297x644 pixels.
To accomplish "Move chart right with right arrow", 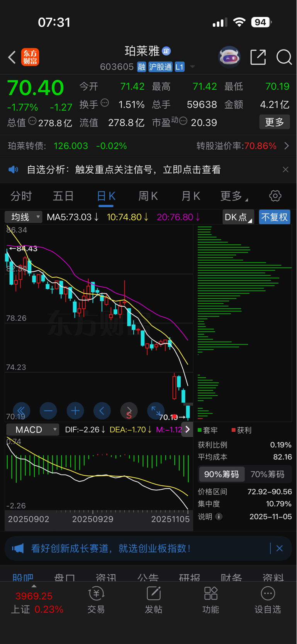I will (x=129, y=411).
